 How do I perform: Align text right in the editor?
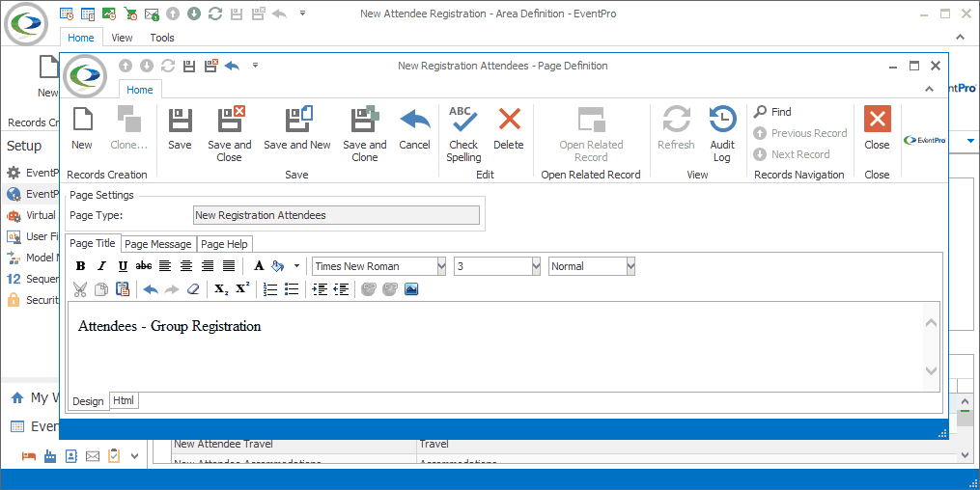[208, 266]
